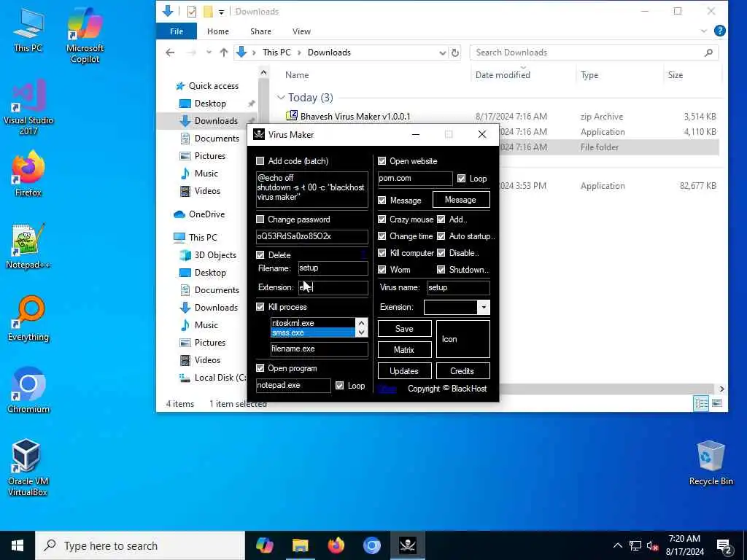Step the kill process list upward
The image size is (747, 560).
coord(362,323)
